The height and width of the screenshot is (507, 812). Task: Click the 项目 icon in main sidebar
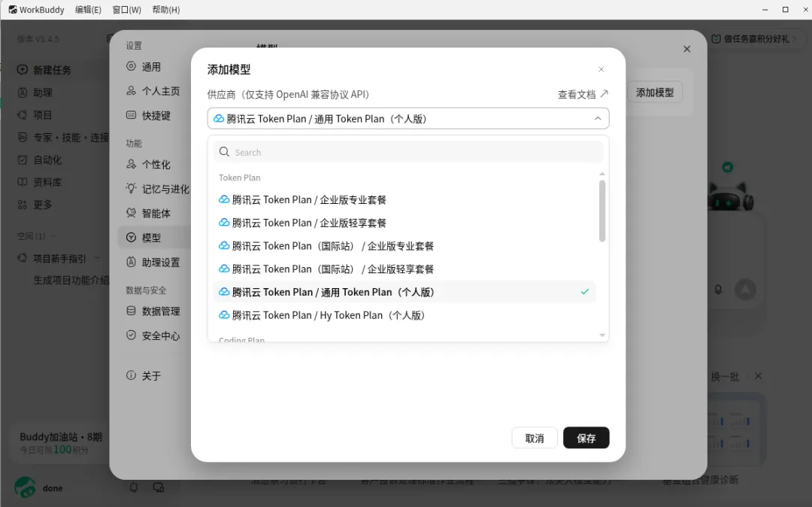coord(23,114)
